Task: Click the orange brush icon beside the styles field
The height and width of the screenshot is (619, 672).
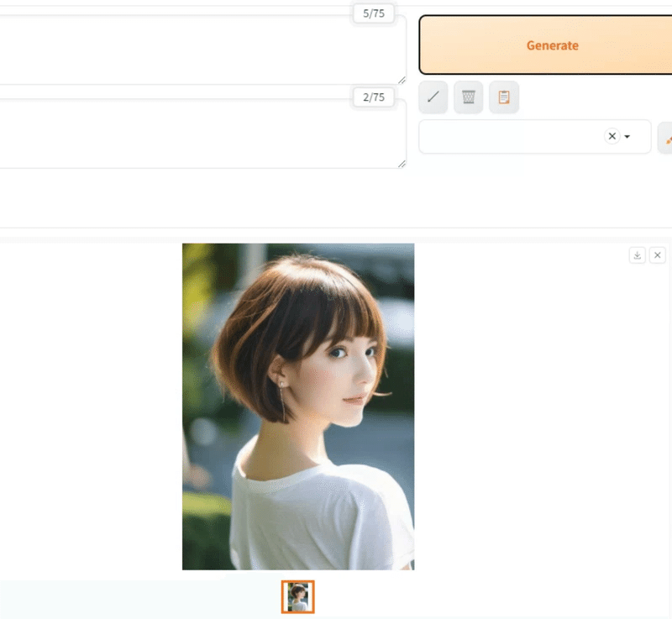Action: coord(666,138)
